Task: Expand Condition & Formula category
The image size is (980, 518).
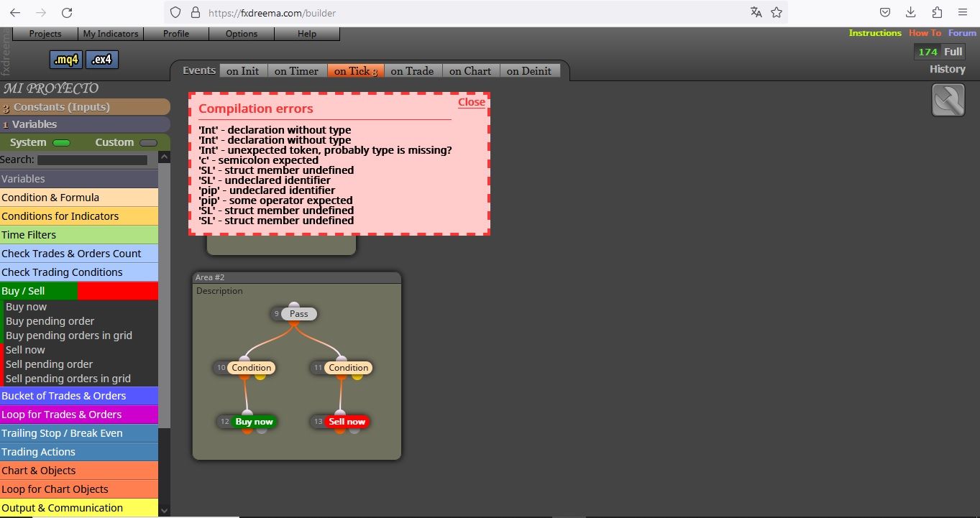Action: [79, 198]
